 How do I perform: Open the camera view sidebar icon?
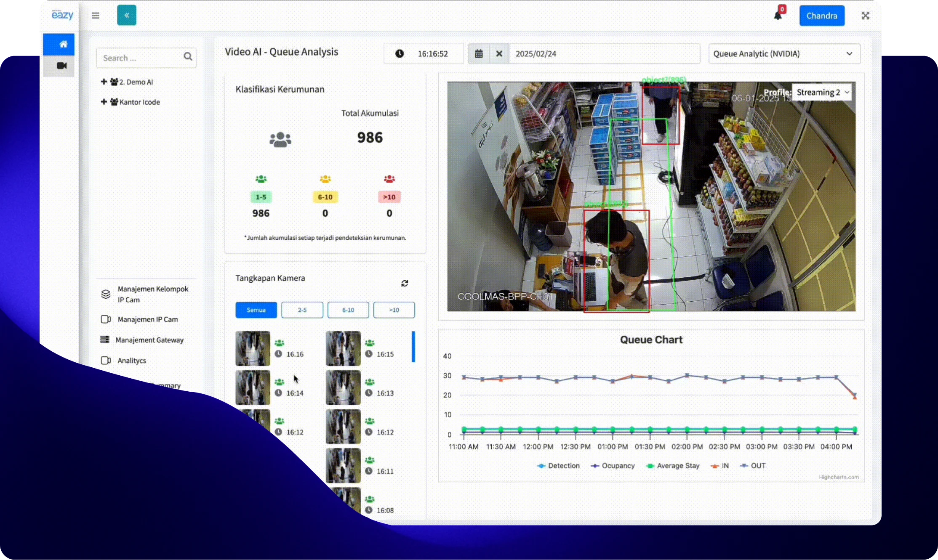point(61,66)
